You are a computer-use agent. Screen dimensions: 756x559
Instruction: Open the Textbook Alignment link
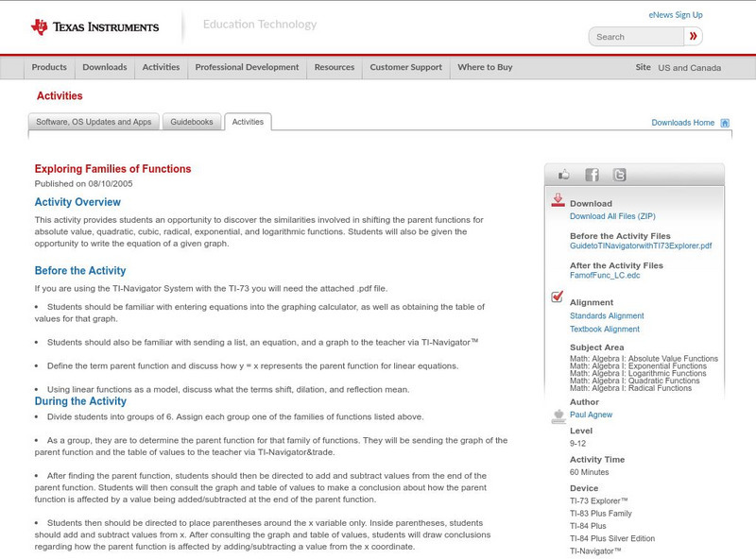pos(605,330)
